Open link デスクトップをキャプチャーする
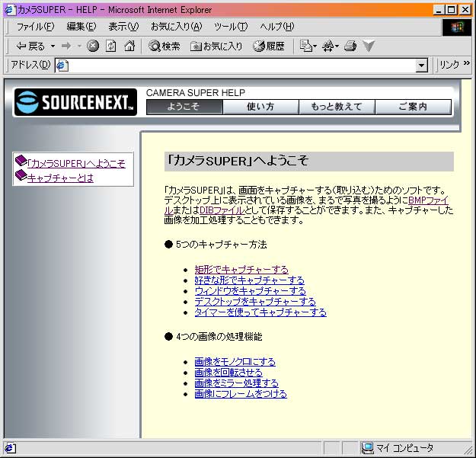Viewport: 476px width, 458px height. (255, 302)
